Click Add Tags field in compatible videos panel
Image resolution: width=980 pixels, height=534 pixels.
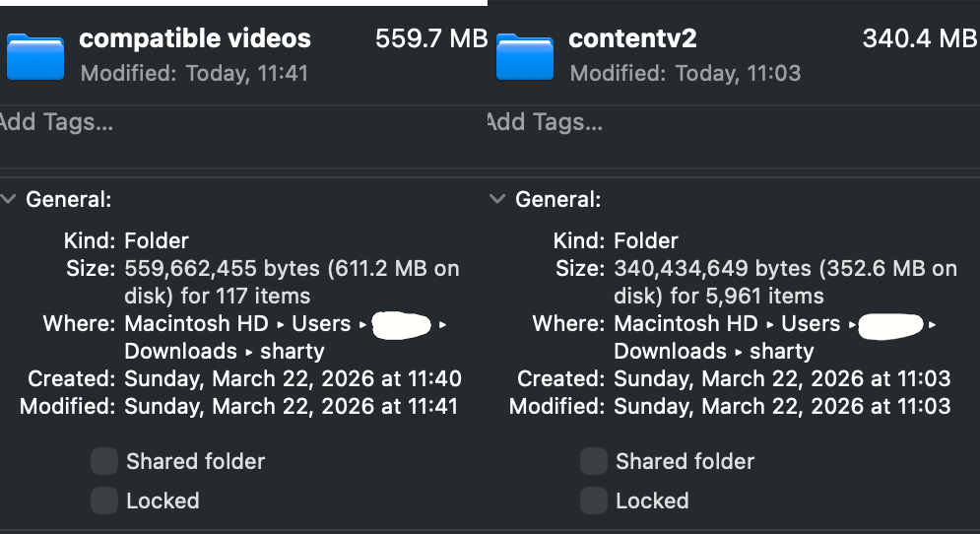[56, 122]
